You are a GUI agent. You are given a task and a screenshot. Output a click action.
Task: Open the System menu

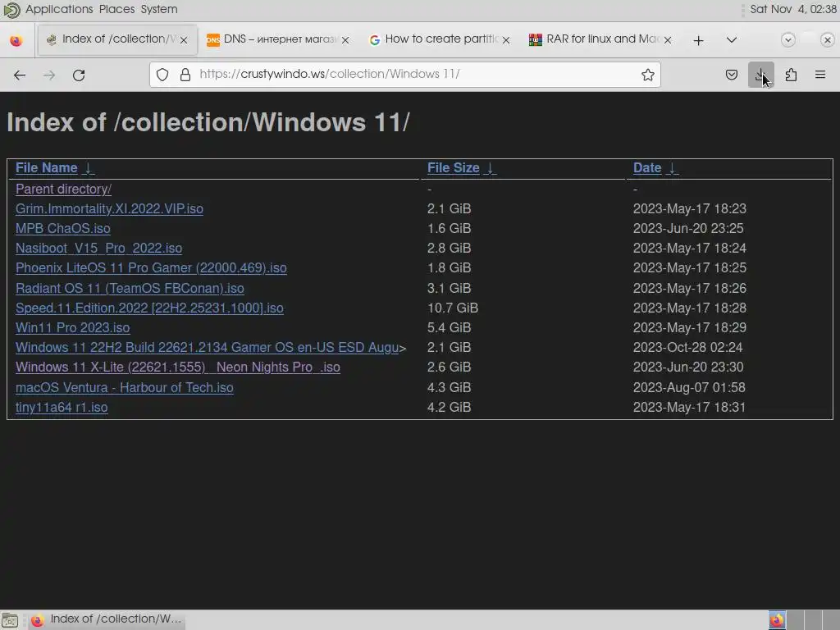tap(159, 9)
